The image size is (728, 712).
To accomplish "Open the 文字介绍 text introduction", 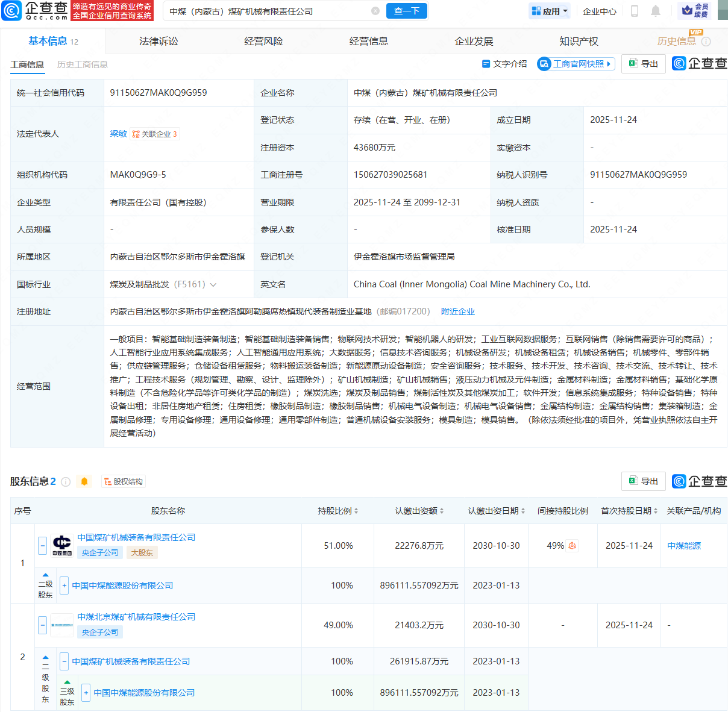I will coord(504,64).
